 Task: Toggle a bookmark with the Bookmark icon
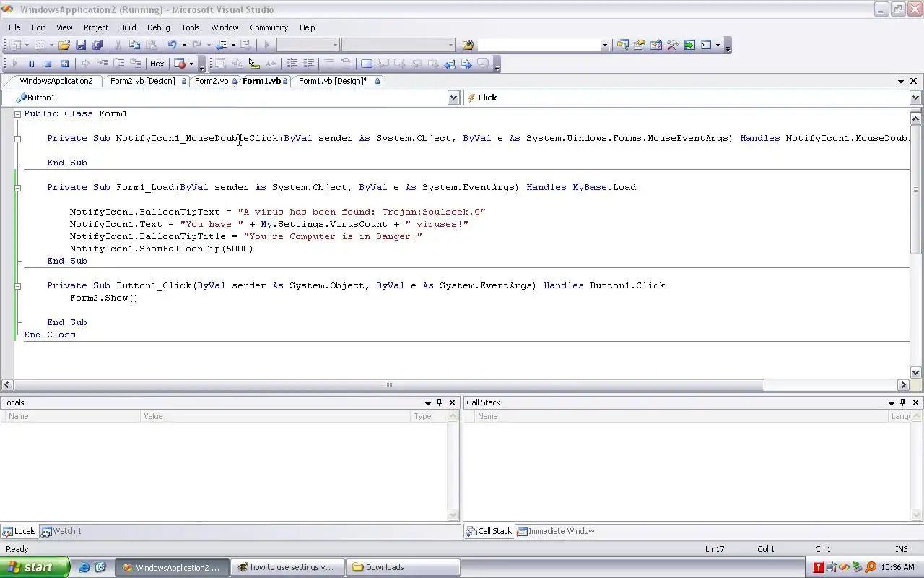367,64
